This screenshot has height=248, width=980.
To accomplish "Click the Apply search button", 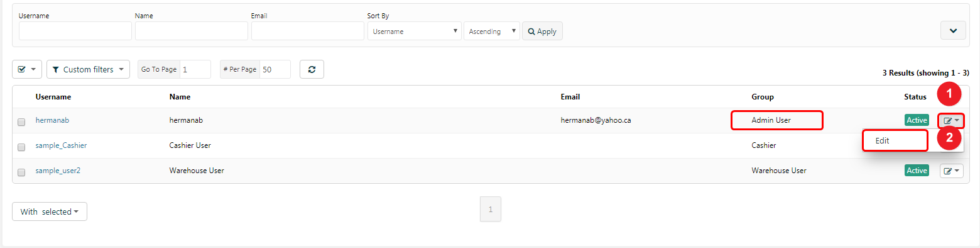I will tap(542, 31).
